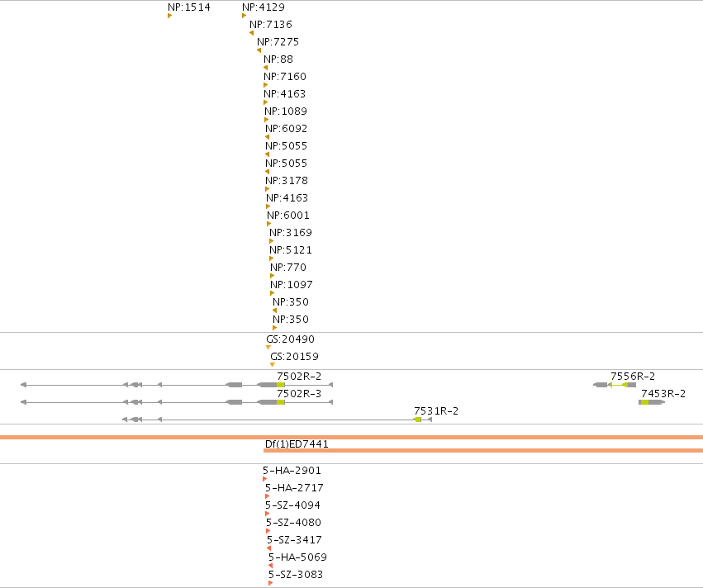703x588 pixels.
Task: Select the red marker under 5-HA-2717
Action: pos(267,496)
